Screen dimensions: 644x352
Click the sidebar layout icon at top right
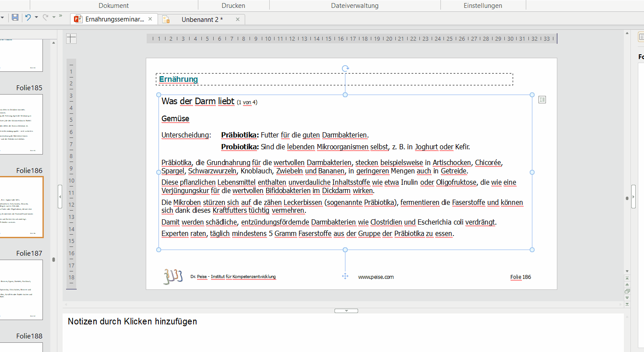click(x=641, y=38)
